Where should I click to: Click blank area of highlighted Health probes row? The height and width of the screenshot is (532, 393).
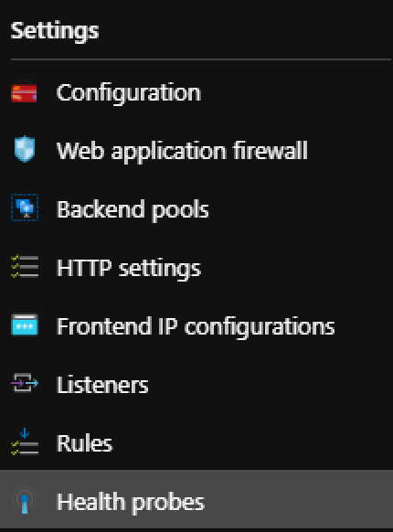coord(299,499)
